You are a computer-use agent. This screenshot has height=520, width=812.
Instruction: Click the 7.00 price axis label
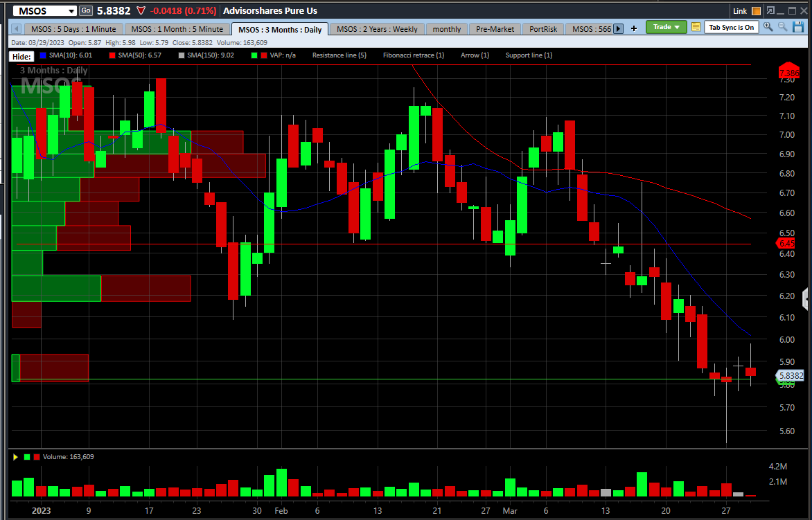pyautogui.click(x=787, y=135)
